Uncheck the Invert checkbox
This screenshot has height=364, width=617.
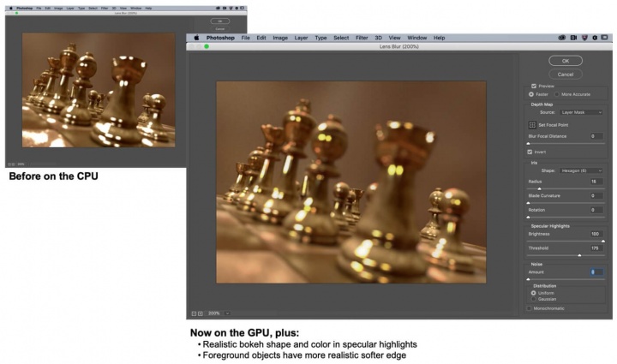pyautogui.click(x=530, y=152)
